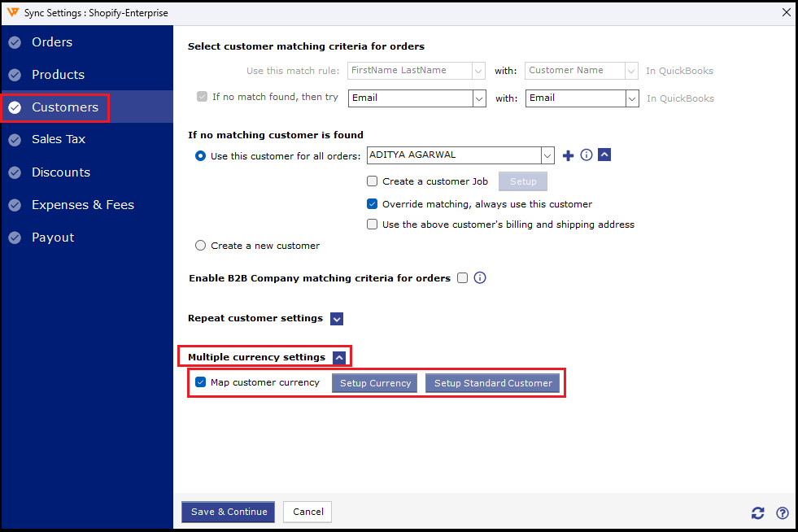Click checkmark icon beside Sales Tax
Screen dimensions: 798x532
tap(15, 140)
